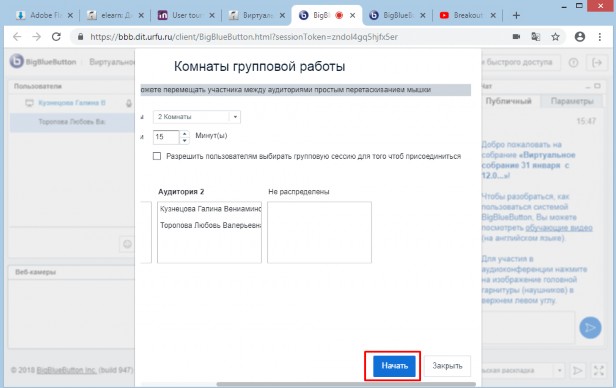The width and height of the screenshot is (616, 388).
Task: Close the Adobe Flash tab
Action: [x=70, y=15]
